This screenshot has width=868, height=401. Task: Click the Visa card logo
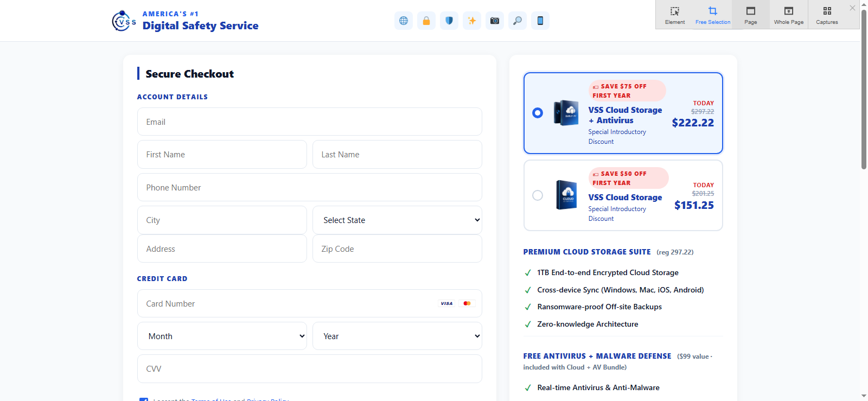pos(446,303)
